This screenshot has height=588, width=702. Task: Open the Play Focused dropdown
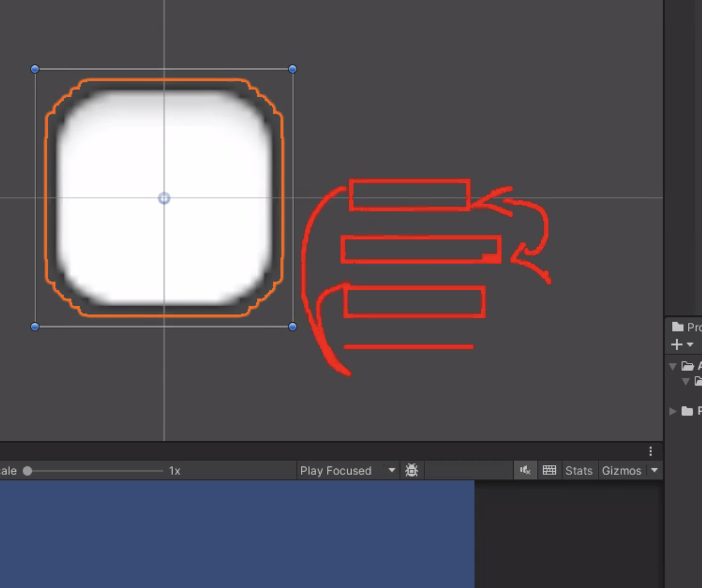(x=347, y=471)
